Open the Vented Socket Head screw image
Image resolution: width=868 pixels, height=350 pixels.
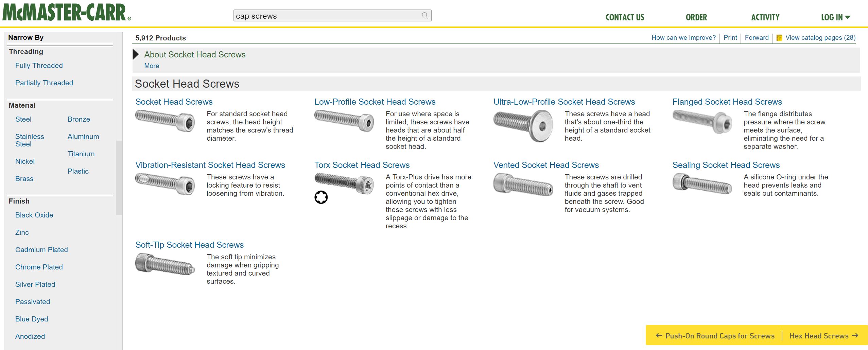point(523,185)
